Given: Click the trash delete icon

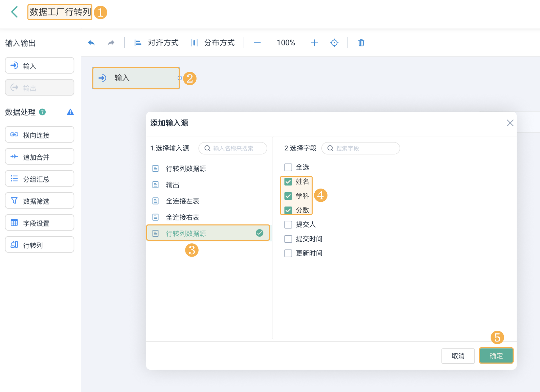Looking at the screenshot, I should coord(361,43).
